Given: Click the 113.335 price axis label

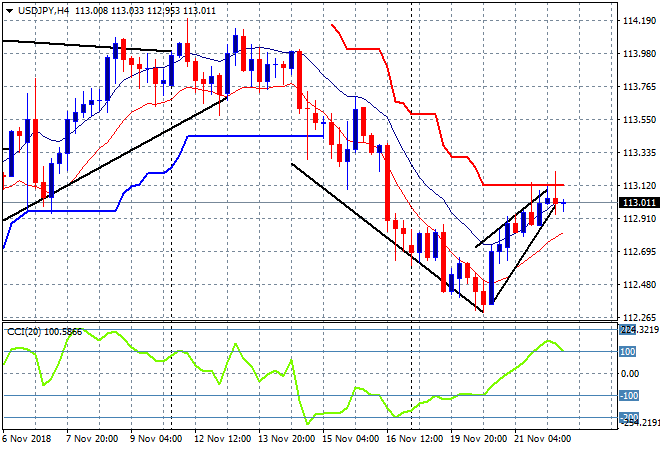Looking at the screenshot, I should (639, 152).
